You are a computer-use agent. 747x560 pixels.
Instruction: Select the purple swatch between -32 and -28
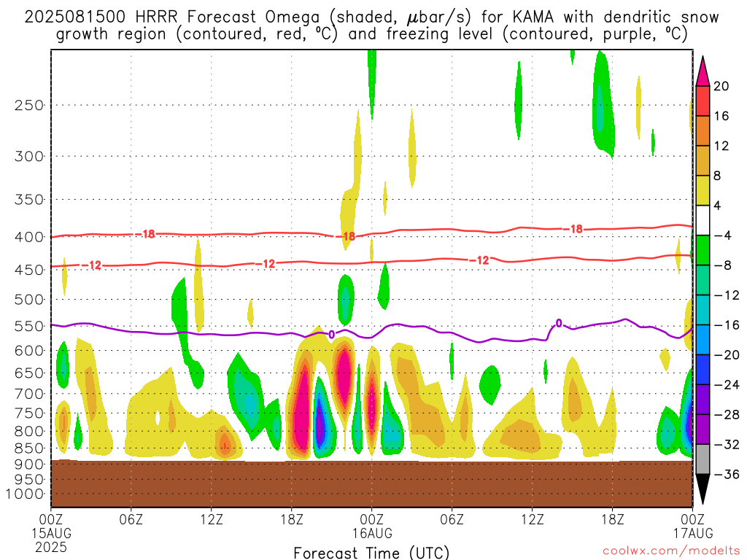pyautogui.click(x=703, y=429)
